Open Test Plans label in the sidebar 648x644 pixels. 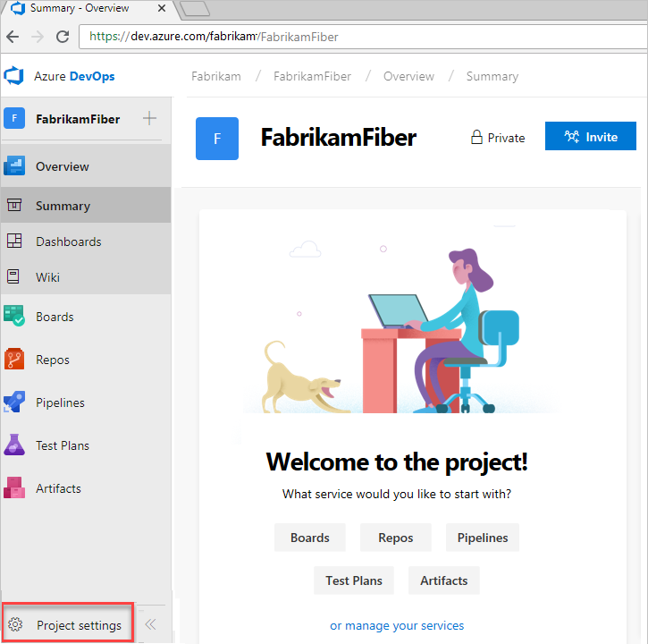[x=63, y=445]
